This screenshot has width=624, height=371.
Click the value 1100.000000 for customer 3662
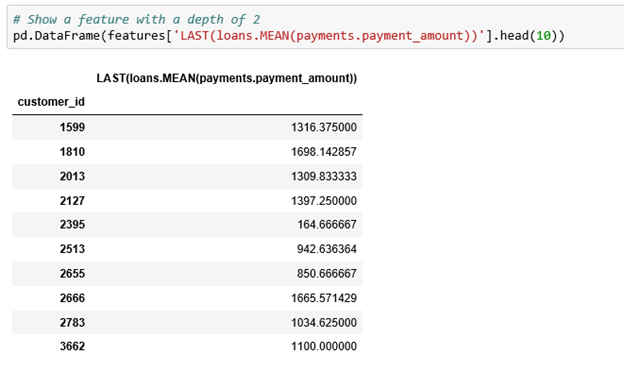pos(324,346)
